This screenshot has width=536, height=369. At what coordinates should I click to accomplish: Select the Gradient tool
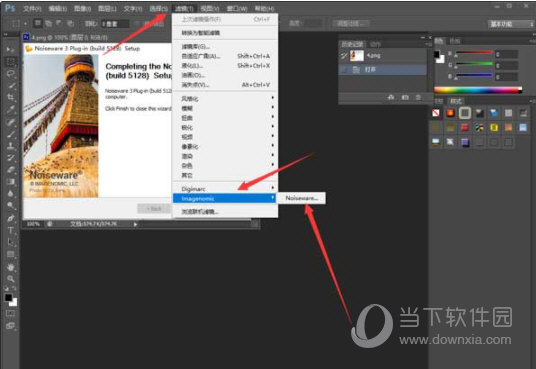click(10, 182)
